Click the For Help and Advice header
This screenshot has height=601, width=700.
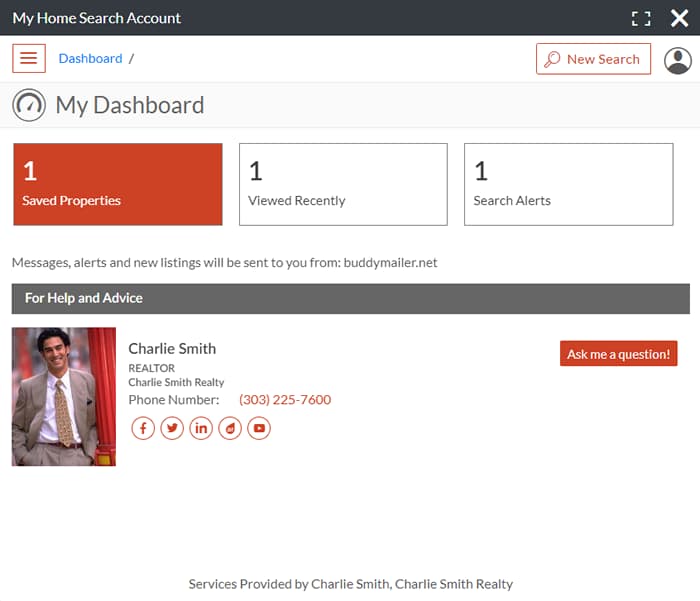point(351,298)
